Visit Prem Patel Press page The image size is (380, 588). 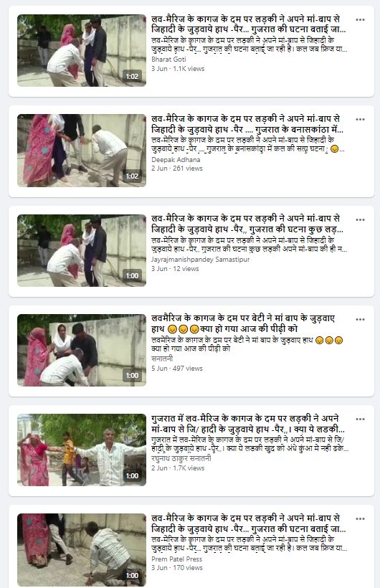click(176, 559)
